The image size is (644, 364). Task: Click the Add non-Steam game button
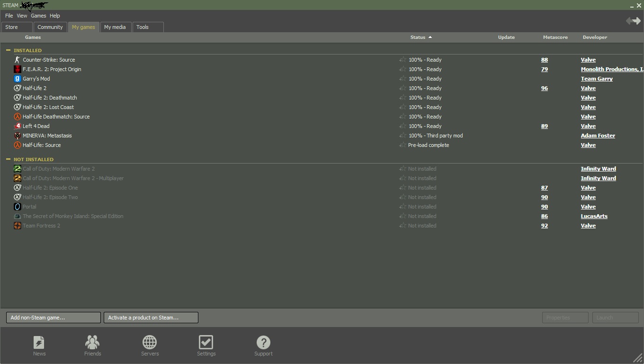click(54, 318)
